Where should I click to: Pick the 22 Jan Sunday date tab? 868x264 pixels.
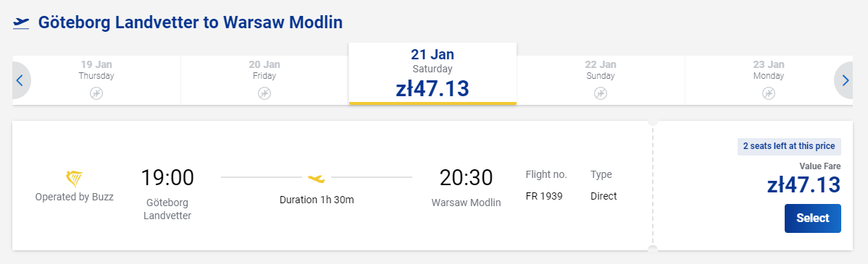pos(601,80)
